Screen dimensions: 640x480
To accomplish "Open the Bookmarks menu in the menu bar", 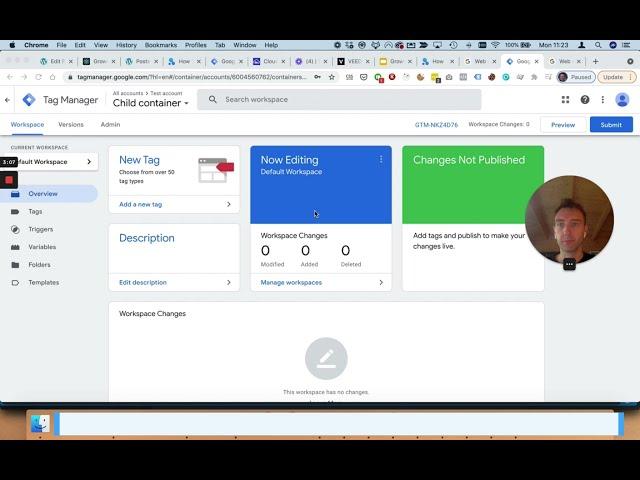I will click(x=161, y=45).
